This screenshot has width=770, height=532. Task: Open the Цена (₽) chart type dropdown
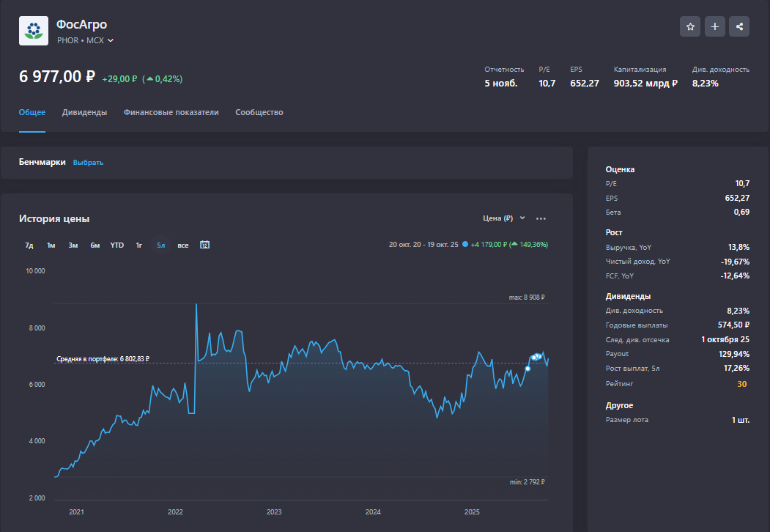[x=504, y=218]
